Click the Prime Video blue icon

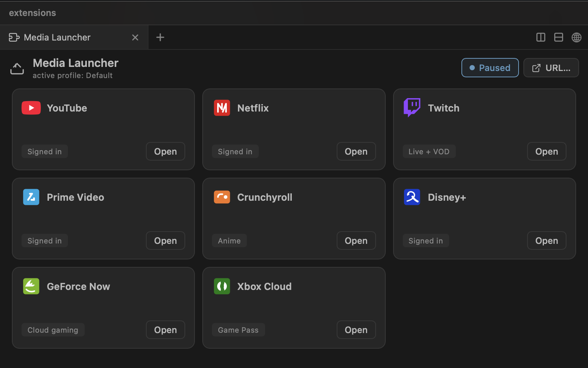pos(31,197)
